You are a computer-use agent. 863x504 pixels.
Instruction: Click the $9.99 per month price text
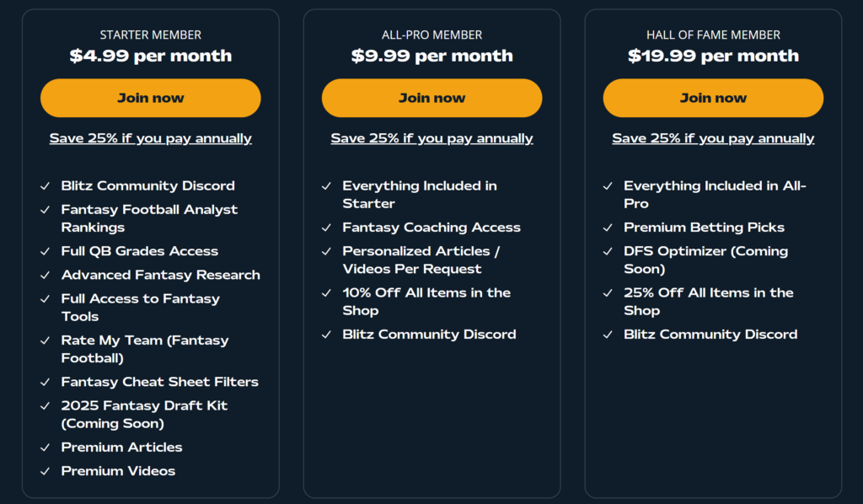point(431,56)
